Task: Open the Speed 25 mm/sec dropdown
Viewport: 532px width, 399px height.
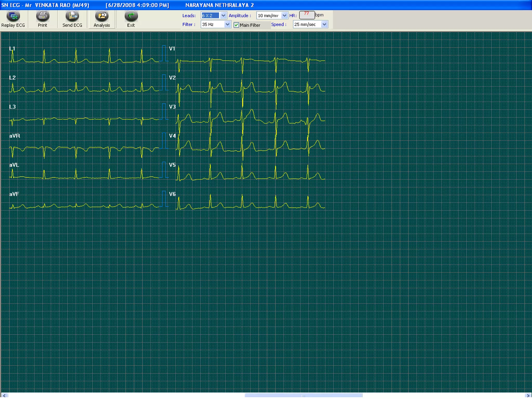Action: point(324,24)
